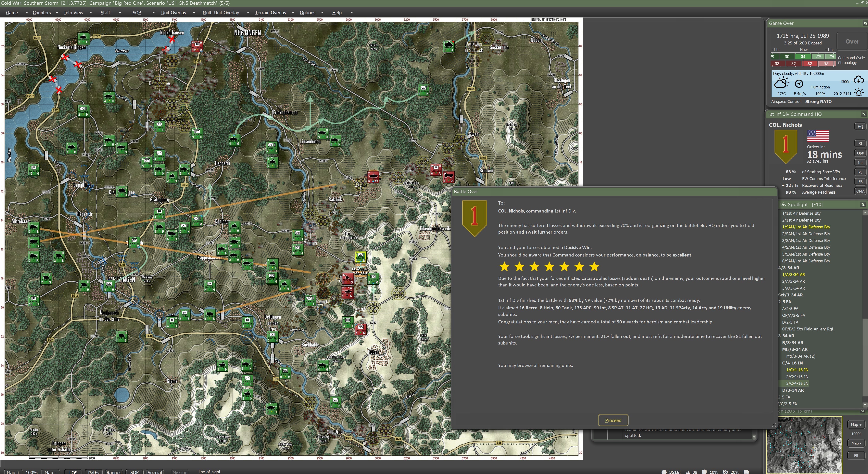
Task: Open the Help menu
Action: click(337, 12)
